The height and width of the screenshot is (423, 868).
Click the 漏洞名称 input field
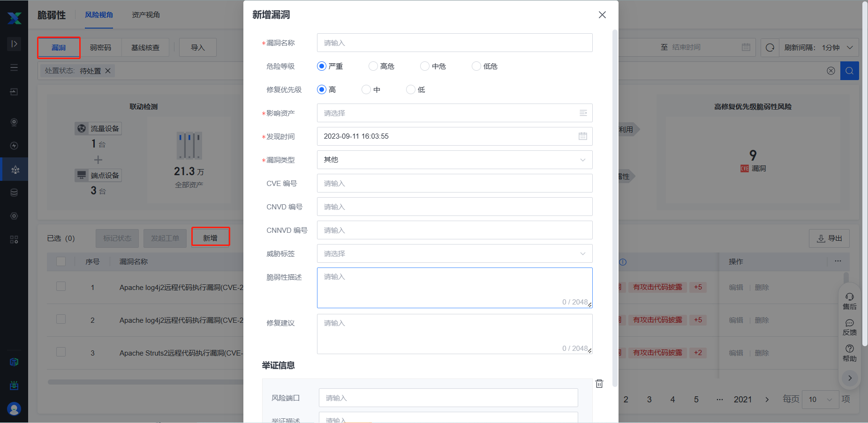pos(454,43)
